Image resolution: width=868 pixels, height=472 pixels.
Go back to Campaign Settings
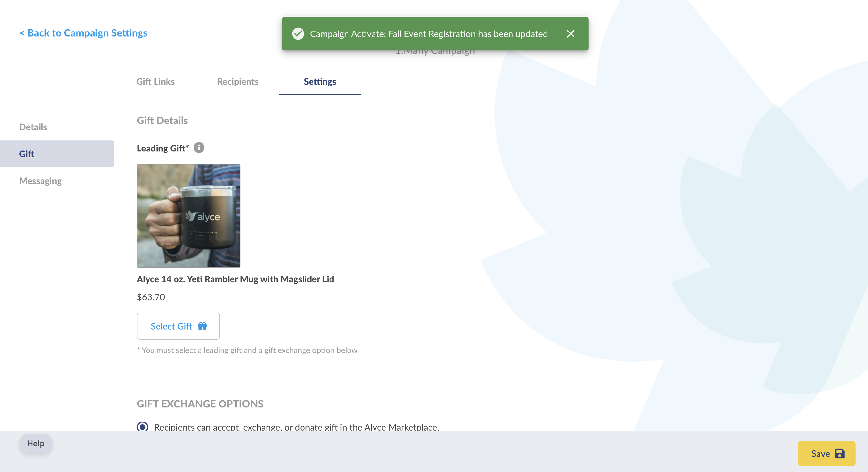[83, 33]
